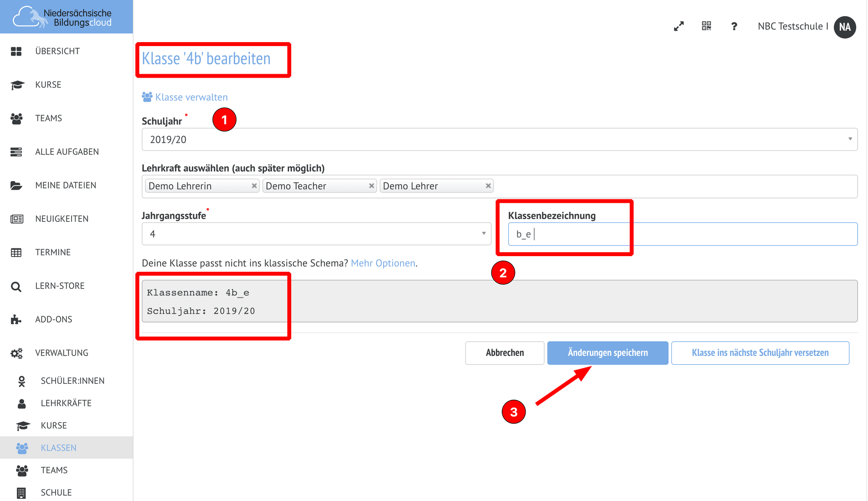This screenshot has width=868, height=501.
Task: Click the Add-ons puzzle piece icon
Action: point(16,320)
